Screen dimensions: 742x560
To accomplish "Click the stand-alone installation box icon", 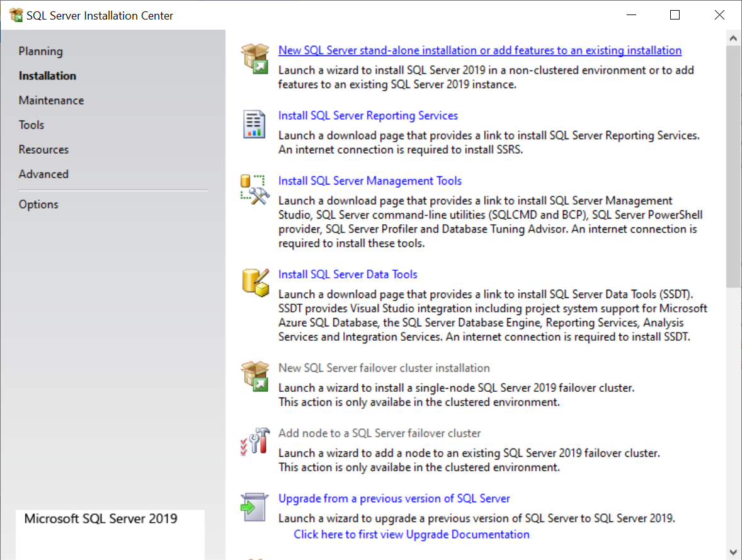I will (255, 59).
